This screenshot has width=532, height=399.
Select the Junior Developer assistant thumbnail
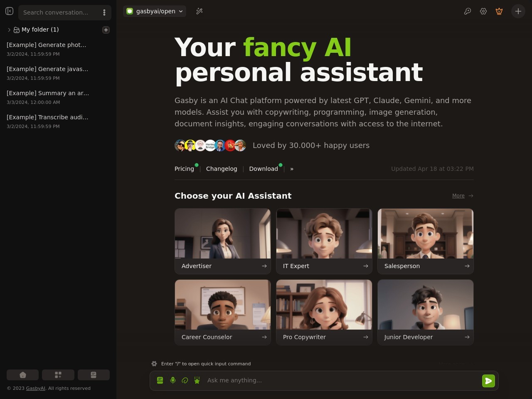(426, 305)
